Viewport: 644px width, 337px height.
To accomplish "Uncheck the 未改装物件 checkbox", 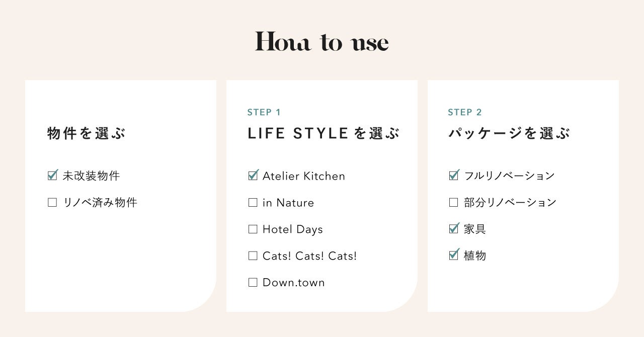I will pyautogui.click(x=52, y=176).
